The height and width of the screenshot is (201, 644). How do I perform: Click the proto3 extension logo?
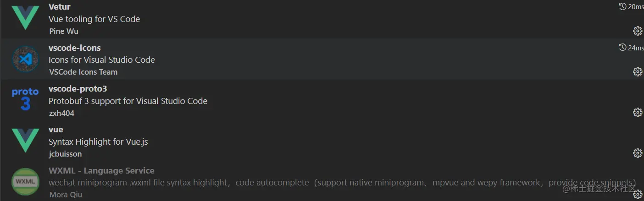pos(25,100)
